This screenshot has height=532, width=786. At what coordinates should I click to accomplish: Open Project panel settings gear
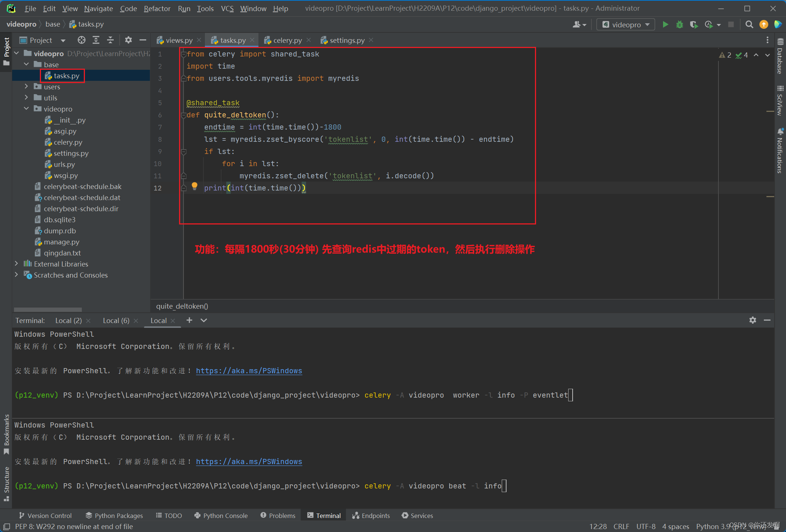tap(128, 40)
